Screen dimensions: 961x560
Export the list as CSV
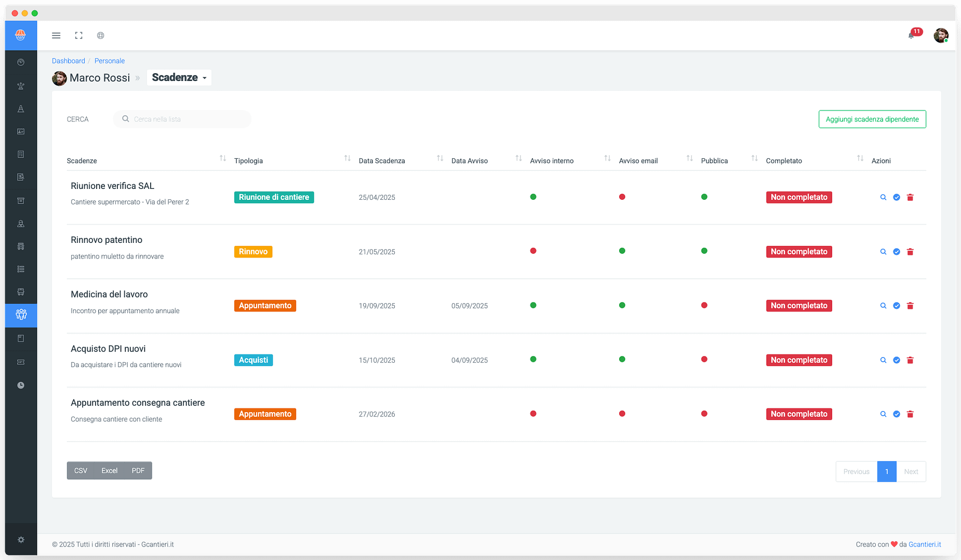coord(81,471)
